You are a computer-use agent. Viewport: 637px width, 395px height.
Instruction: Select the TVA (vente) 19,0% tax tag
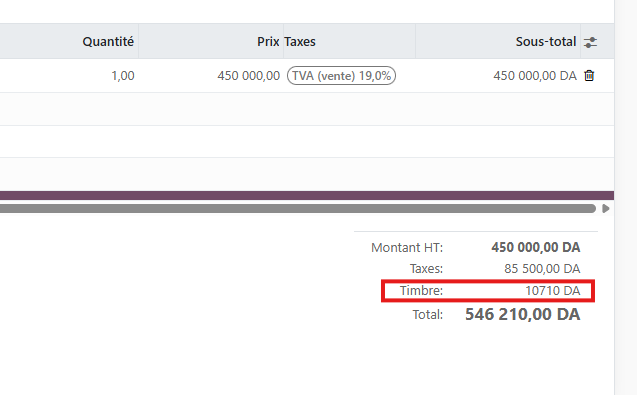point(341,76)
